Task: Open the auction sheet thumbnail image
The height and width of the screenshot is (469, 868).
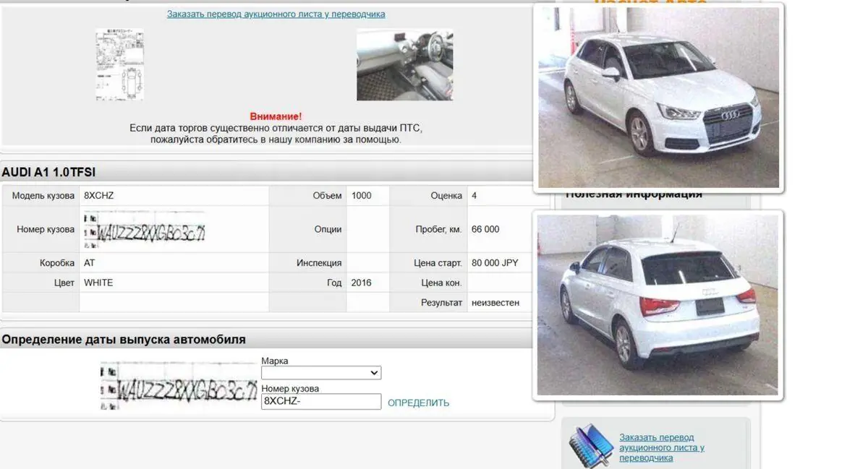Action: click(119, 64)
